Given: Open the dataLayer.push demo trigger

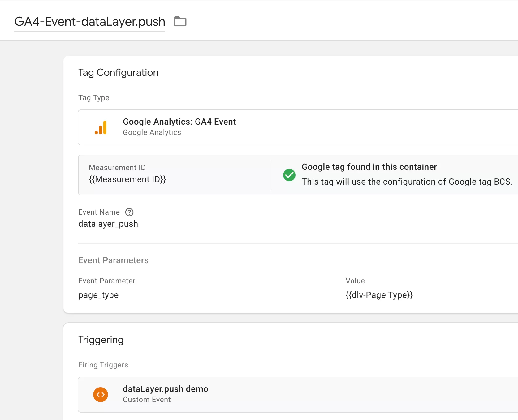Looking at the screenshot, I should click(298, 395).
